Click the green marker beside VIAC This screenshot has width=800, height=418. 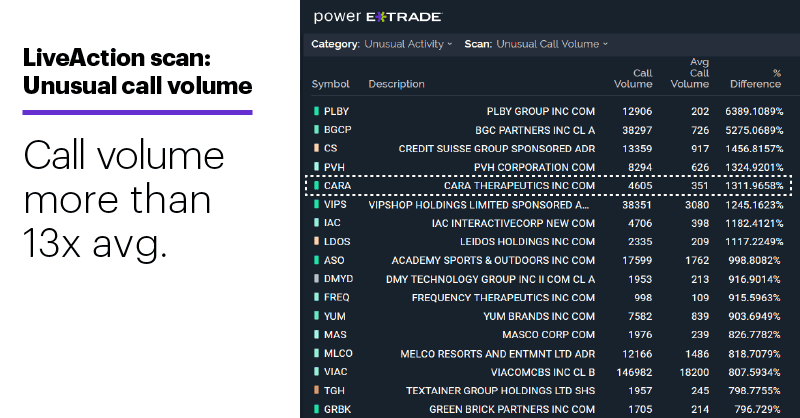point(316,372)
